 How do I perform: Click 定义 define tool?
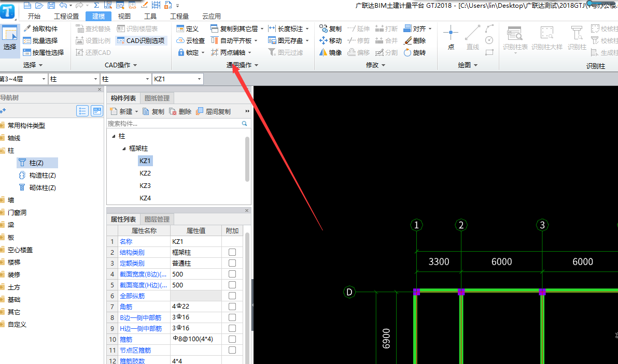tap(188, 28)
